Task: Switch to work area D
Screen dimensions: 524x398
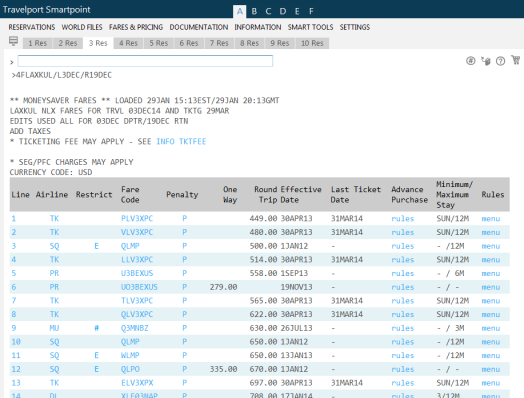Action: coord(283,11)
